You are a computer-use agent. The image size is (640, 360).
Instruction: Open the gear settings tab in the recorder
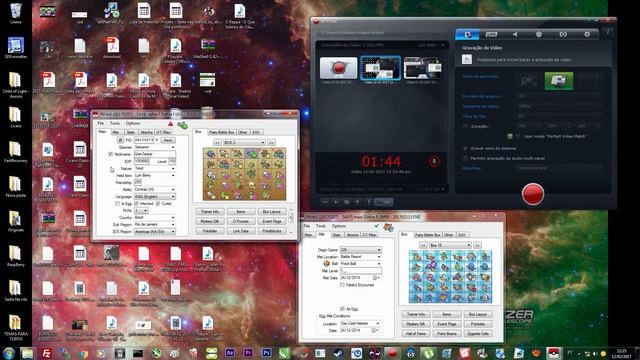[587, 35]
